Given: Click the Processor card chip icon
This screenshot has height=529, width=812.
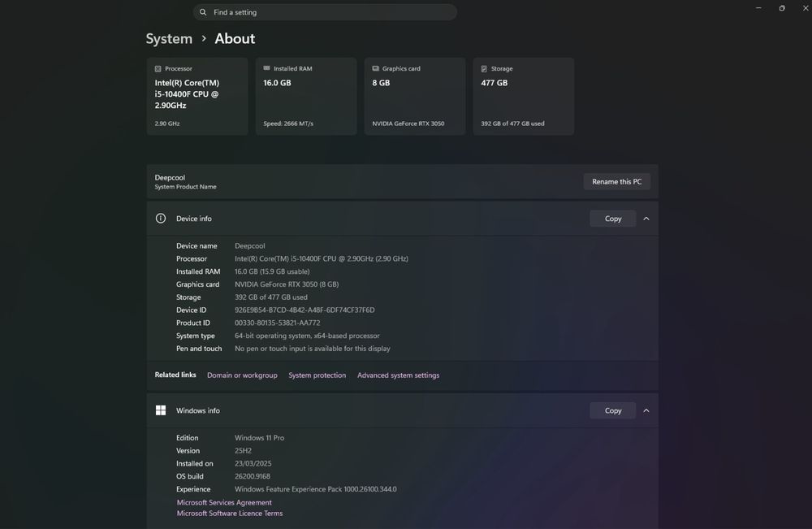Looking at the screenshot, I should click(158, 68).
